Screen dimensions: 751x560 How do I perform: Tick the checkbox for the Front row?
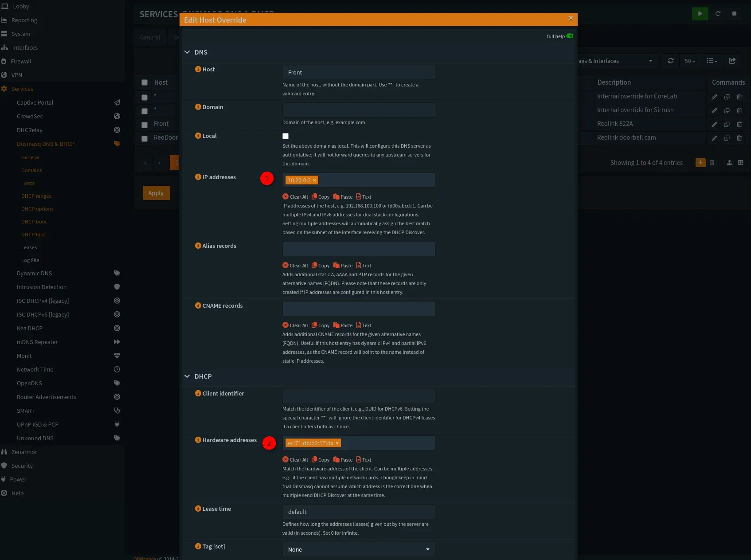(x=145, y=125)
